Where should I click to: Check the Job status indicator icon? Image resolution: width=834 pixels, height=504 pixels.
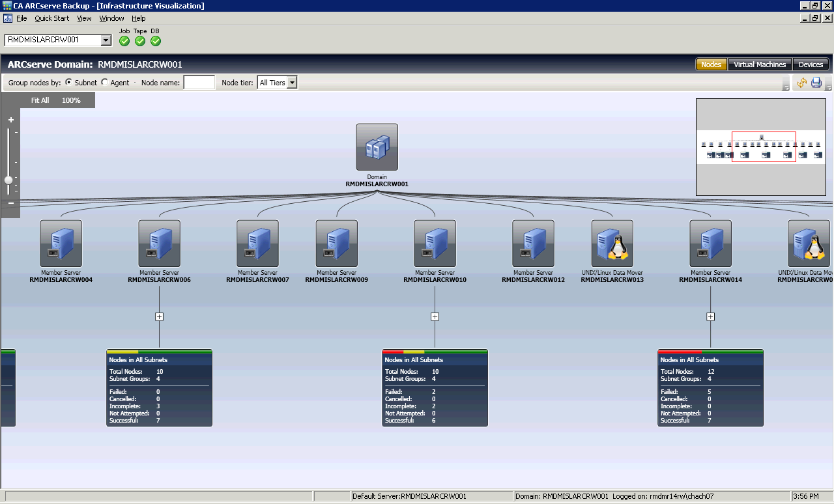pyautogui.click(x=124, y=40)
